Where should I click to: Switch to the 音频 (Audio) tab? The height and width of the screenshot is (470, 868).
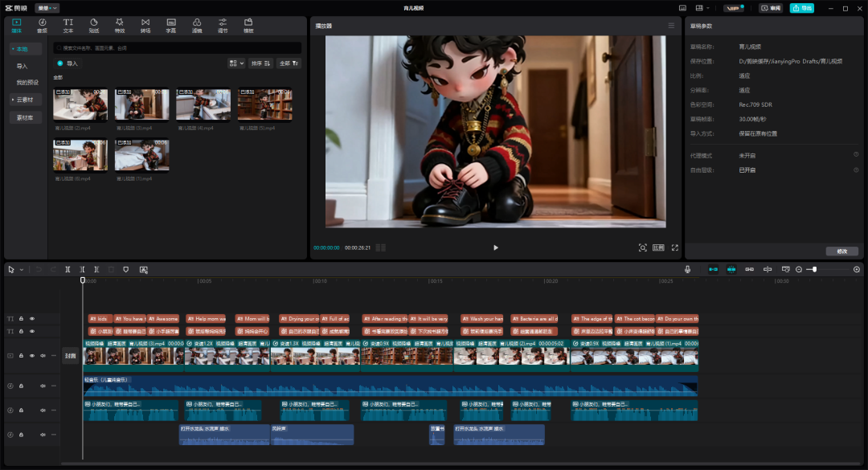pos(42,25)
